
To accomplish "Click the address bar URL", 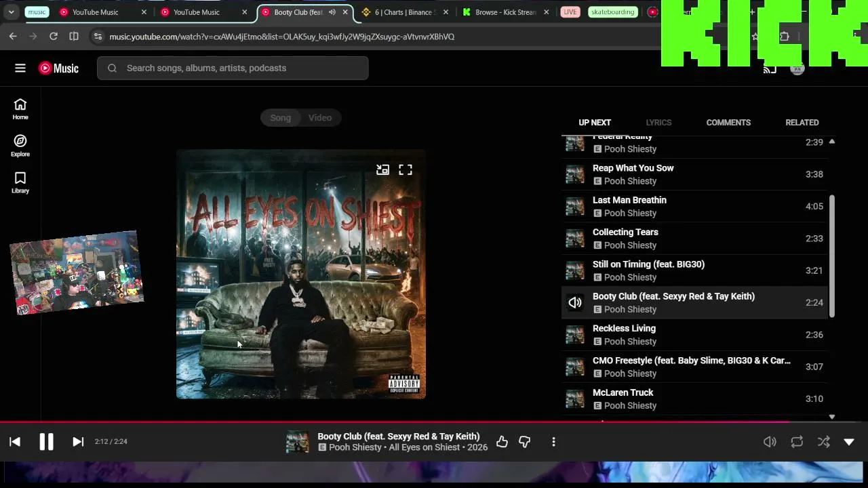I will 282,37.
